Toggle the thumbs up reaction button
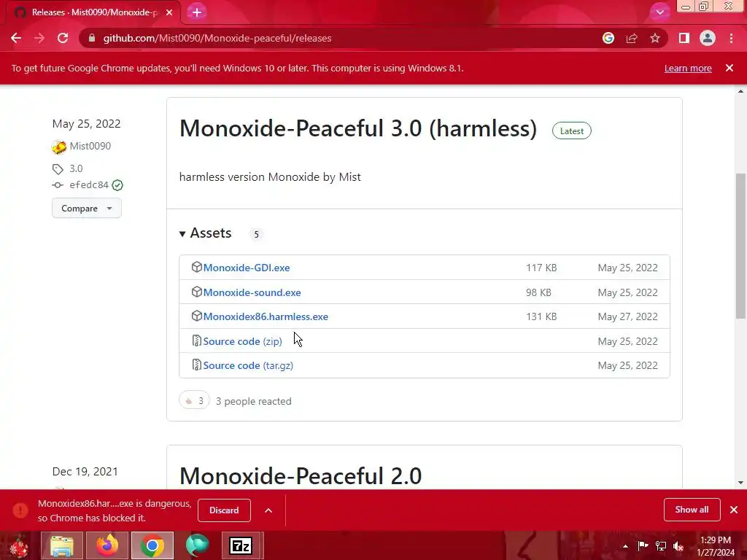This screenshot has height=560, width=747. coord(194,400)
